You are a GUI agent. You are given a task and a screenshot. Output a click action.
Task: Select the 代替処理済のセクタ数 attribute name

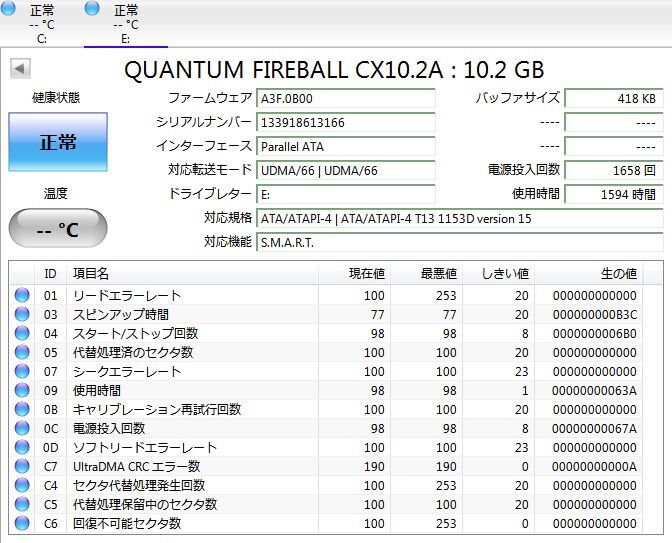coord(133,352)
